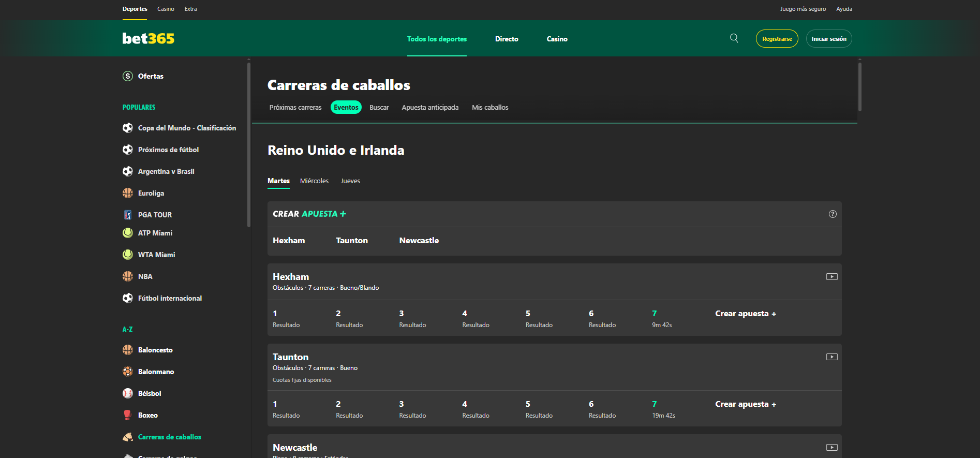This screenshot has height=458, width=980.
Task: Click the Ofertas dollar icon
Action: point(128,76)
